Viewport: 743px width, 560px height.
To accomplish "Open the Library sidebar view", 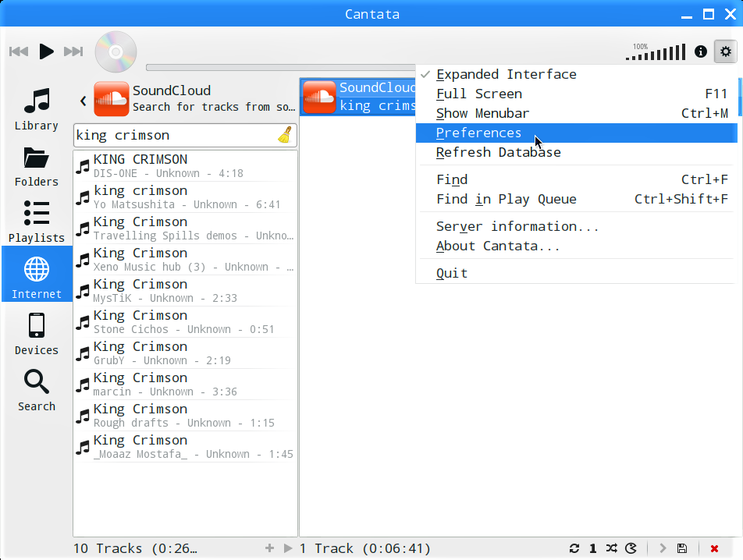I will 37,109.
